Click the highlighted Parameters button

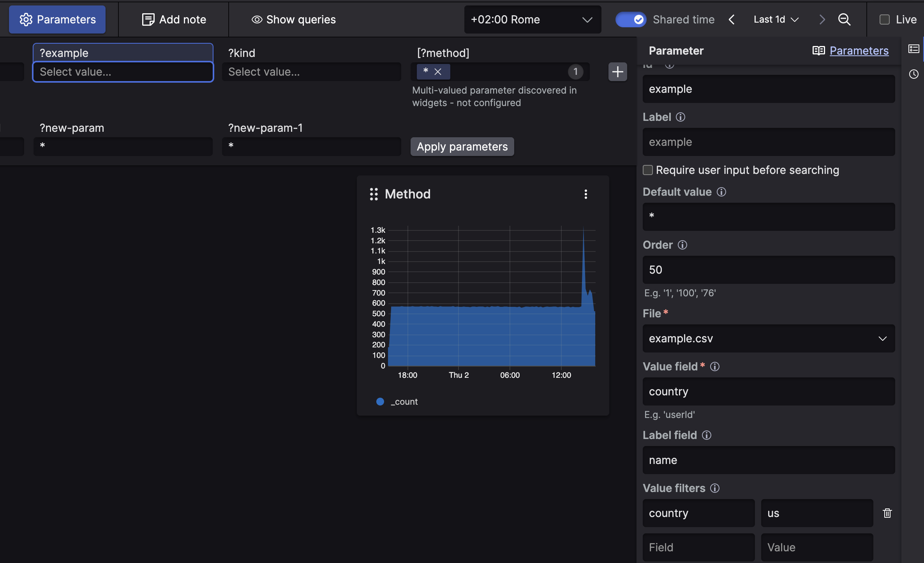(57, 19)
